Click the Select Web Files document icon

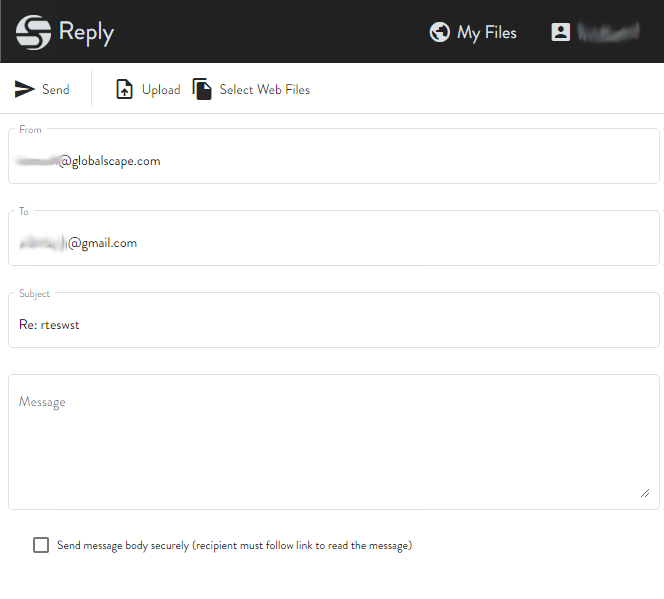click(x=202, y=89)
